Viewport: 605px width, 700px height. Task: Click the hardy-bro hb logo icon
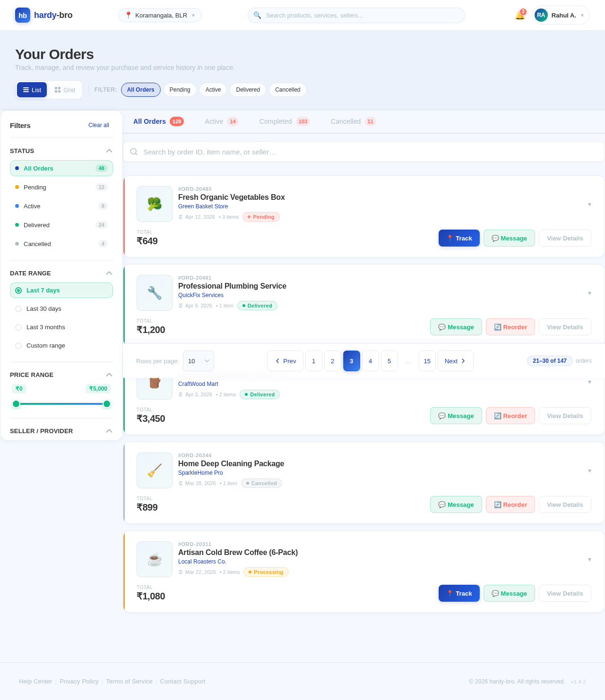[x=23, y=15]
